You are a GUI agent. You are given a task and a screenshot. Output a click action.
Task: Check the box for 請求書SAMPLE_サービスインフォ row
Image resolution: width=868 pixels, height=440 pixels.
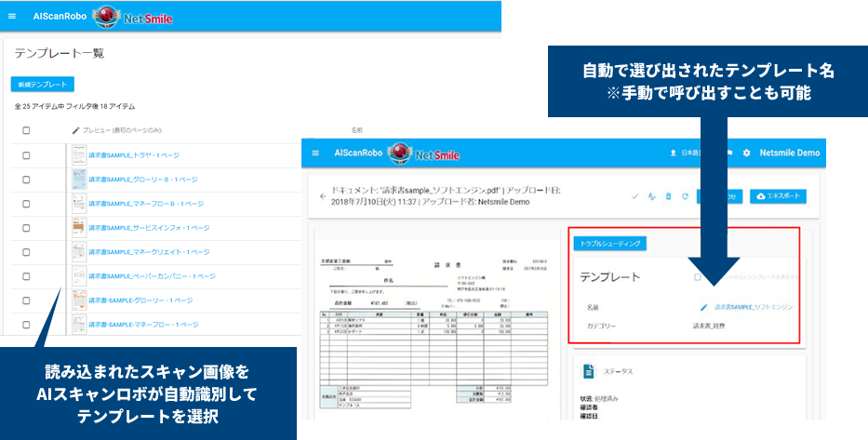pos(26,228)
